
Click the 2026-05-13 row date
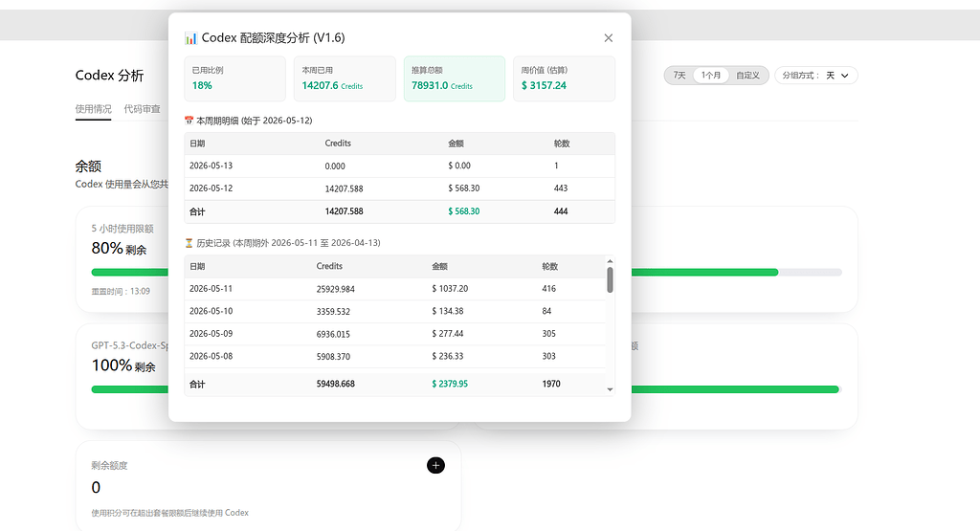211,166
